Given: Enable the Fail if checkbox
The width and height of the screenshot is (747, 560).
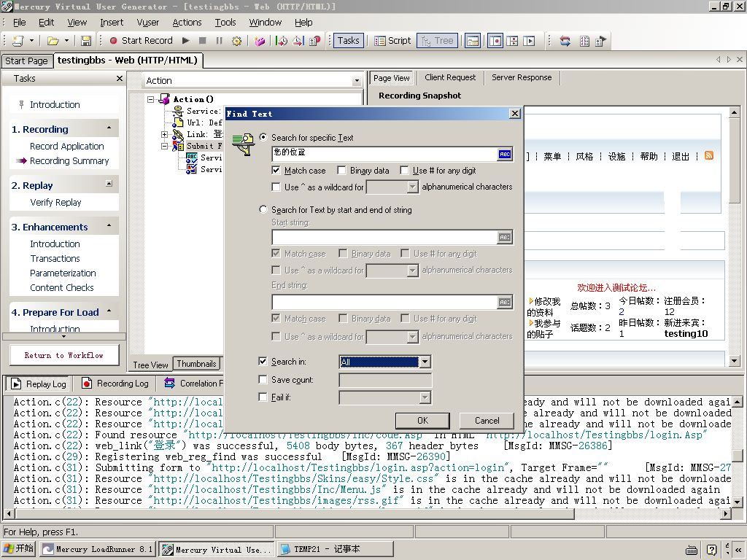Looking at the screenshot, I should click(x=263, y=397).
